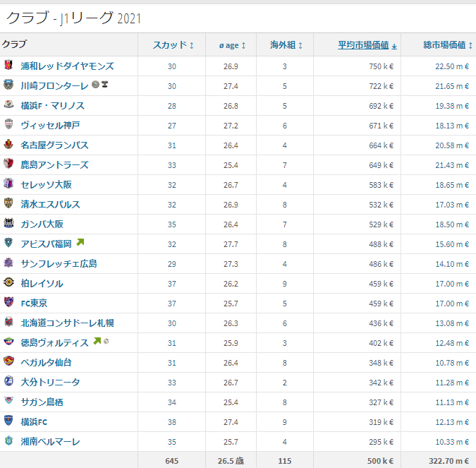Screen dimensions: 476x468
Task: Sort table by 海外組 column
Action: click(286, 45)
